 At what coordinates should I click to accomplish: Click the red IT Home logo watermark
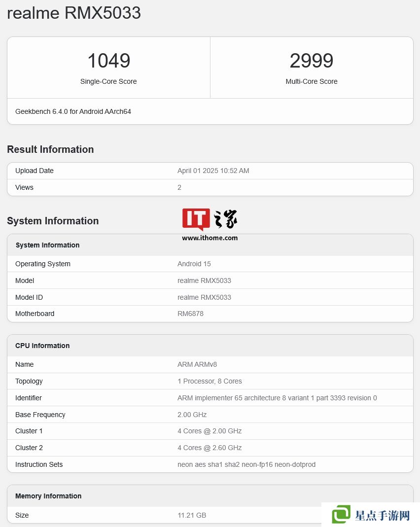pyautogui.click(x=196, y=219)
